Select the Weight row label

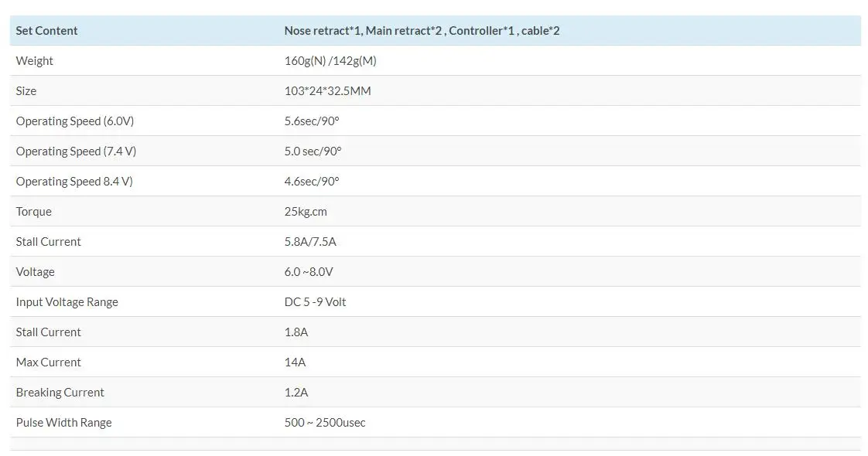(x=35, y=61)
